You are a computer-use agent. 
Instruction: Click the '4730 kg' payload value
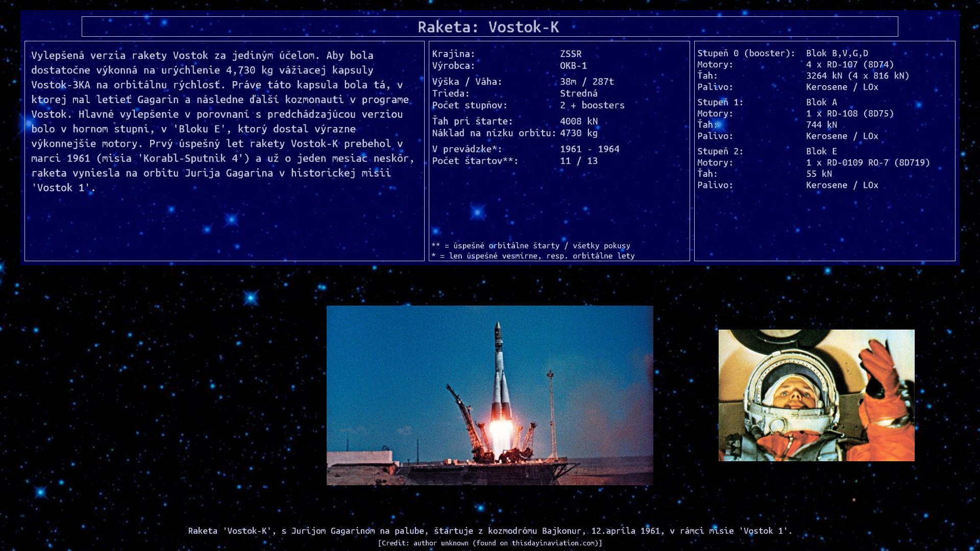[578, 133]
